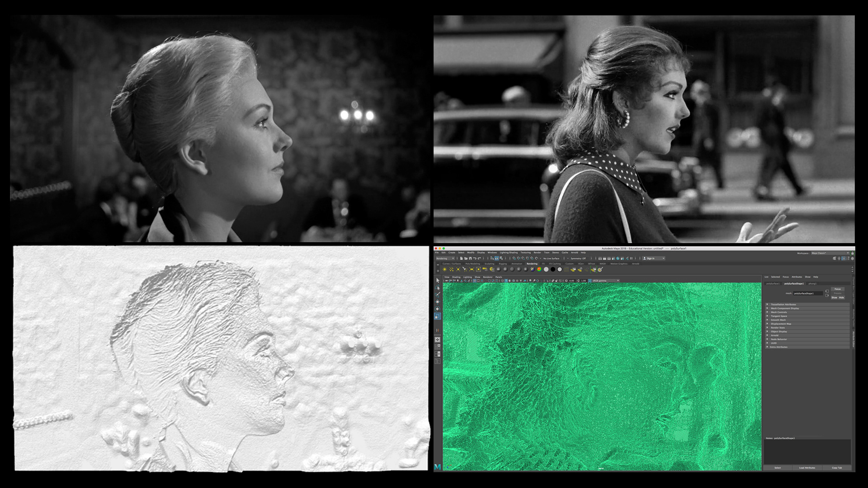
Task: Toggle the workspace lock icon
Action: click(852, 253)
